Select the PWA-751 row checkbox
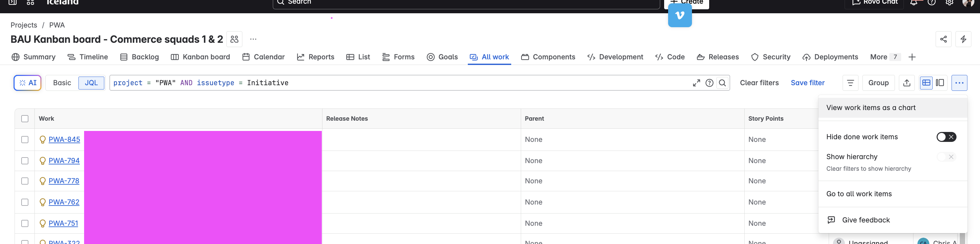The height and width of the screenshot is (244, 980). tap(25, 223)
